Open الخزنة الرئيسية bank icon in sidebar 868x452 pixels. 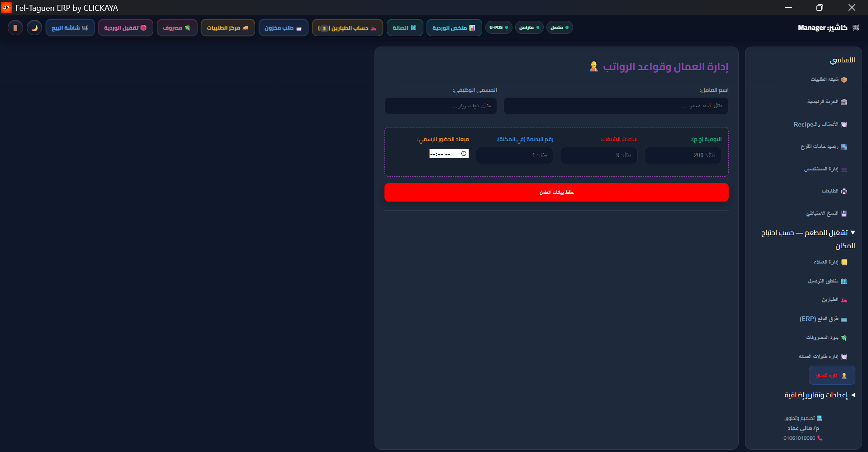pos(844,102)
